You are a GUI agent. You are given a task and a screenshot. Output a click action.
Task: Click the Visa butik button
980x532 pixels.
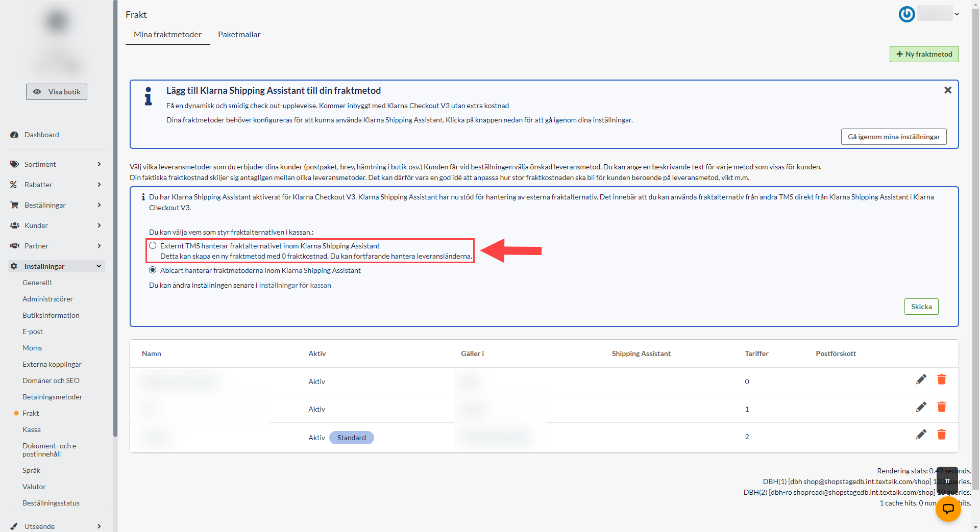(x=57, y=92)
